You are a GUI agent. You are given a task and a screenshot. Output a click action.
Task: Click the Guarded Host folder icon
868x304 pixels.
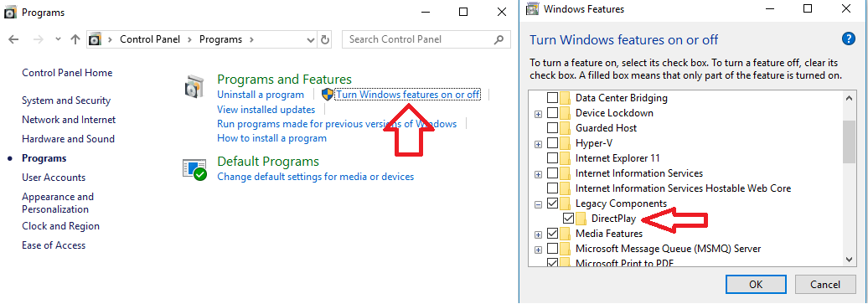click(x=566, y=128)
